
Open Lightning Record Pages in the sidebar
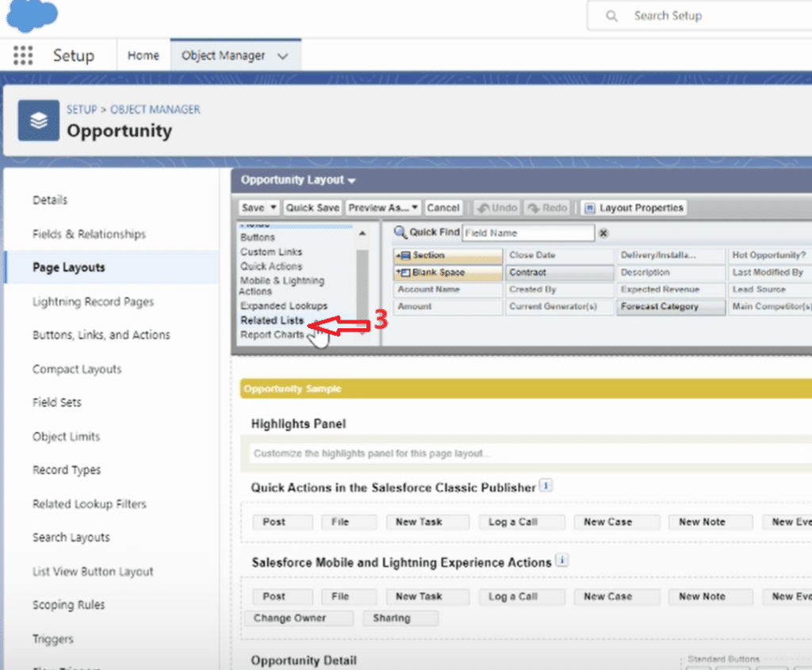(94, 301)
